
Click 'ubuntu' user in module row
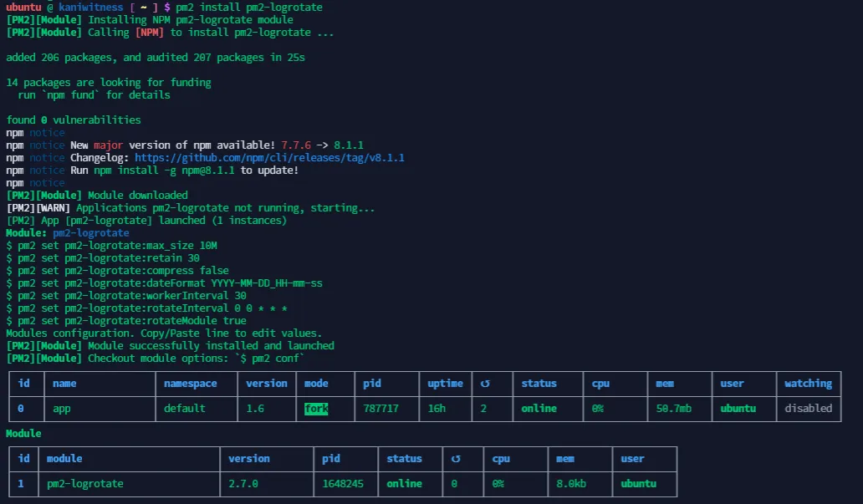(638, 484)
